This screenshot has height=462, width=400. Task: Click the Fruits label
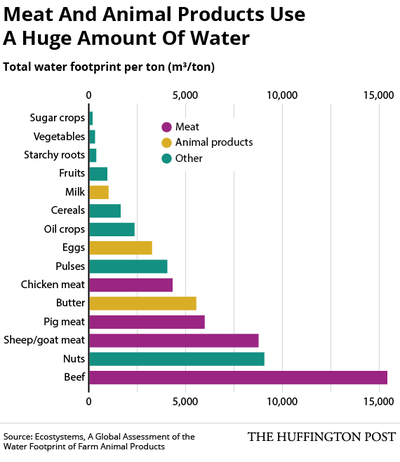[x=72, y=173]
